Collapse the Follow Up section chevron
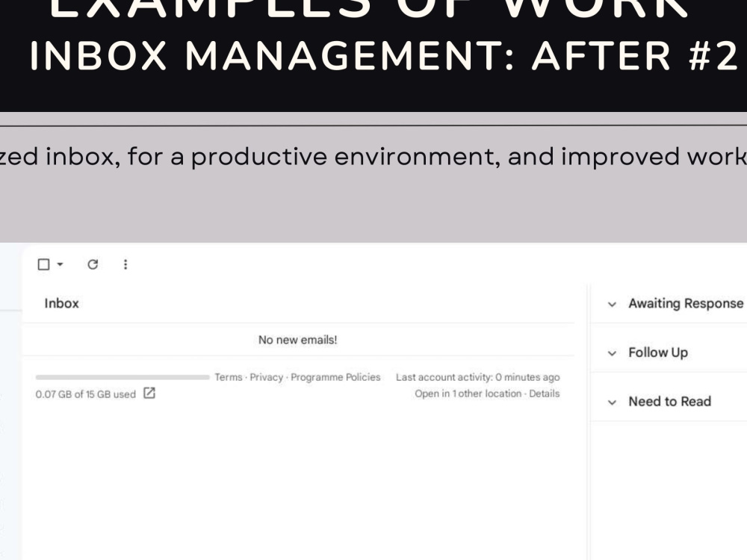This screenshot has height=560, width=747. pos(613,353)
